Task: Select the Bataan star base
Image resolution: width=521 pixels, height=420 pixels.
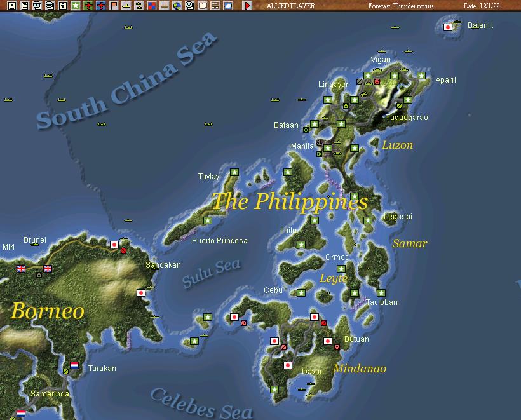Action: coord(315,124)
